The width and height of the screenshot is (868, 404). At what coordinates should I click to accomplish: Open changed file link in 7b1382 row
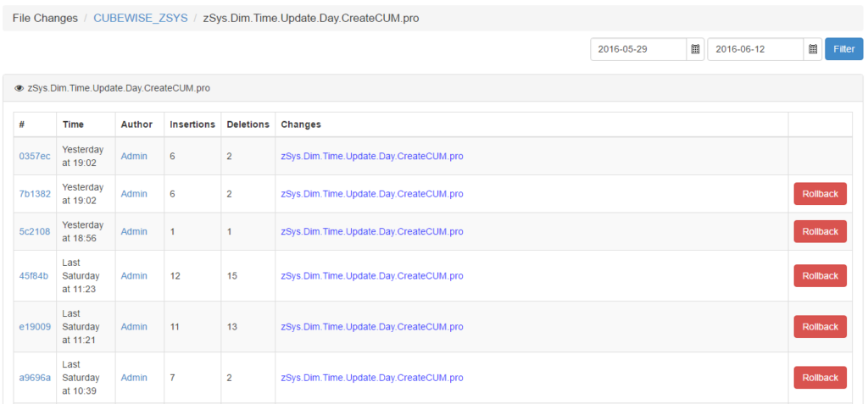pos(371,194)
